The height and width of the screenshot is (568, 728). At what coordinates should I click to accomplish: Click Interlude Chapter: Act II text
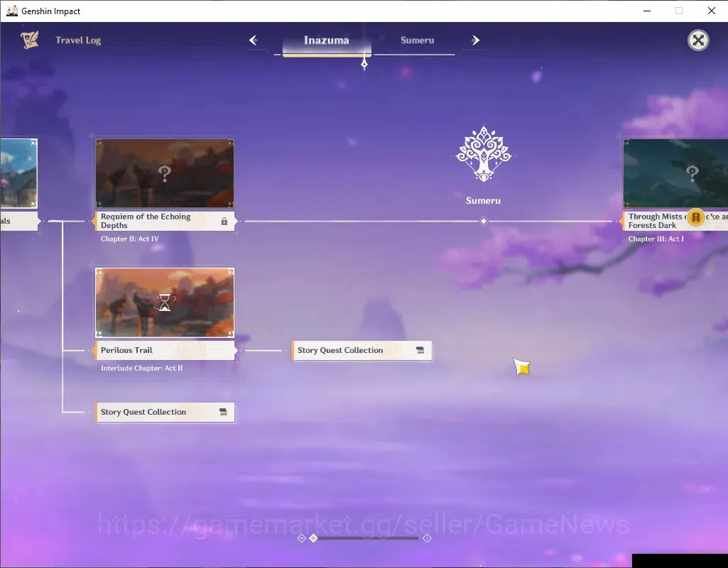point(141,368)
